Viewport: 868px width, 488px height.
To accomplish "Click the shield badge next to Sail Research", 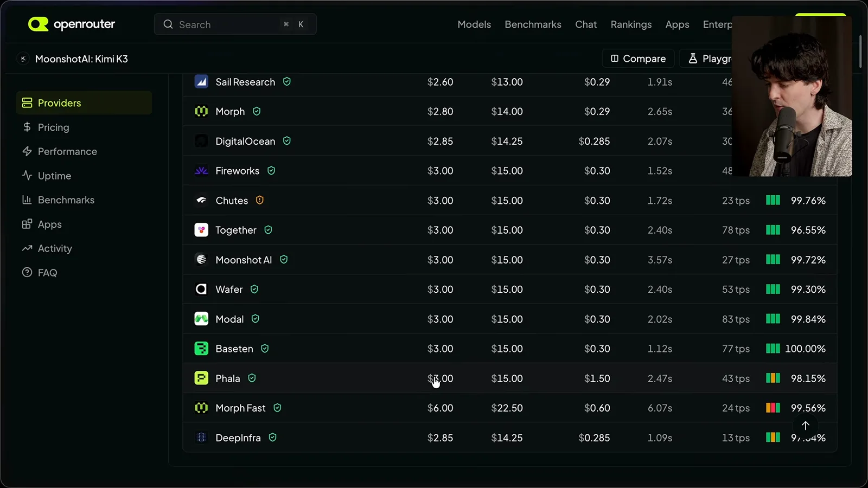I will (x=287, y=81).
